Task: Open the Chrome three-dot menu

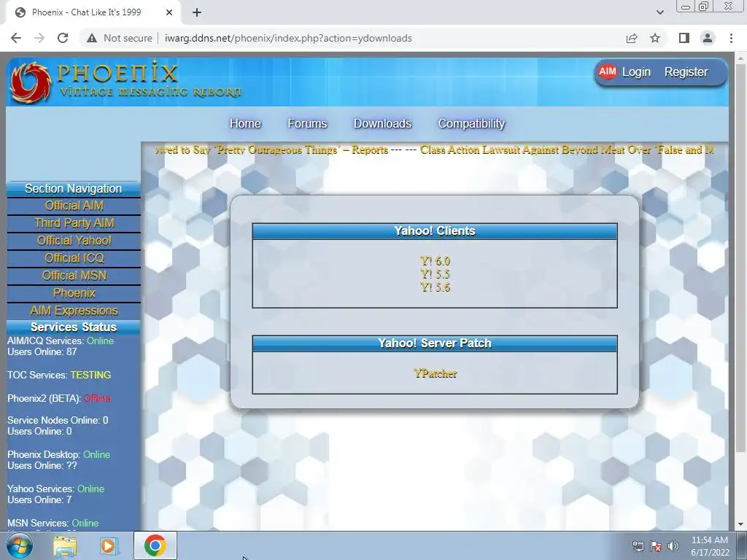Action: 731,38
